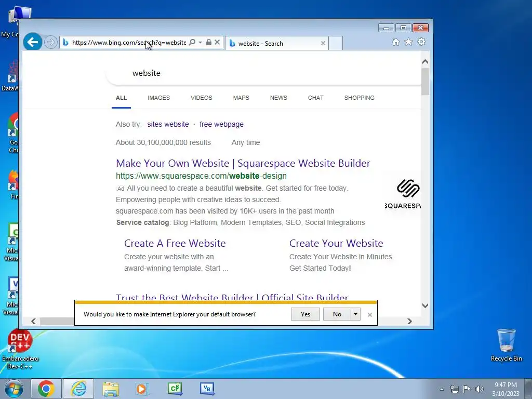
Task: Dismiss the default browser notification bar
Action: click(370, 315)
